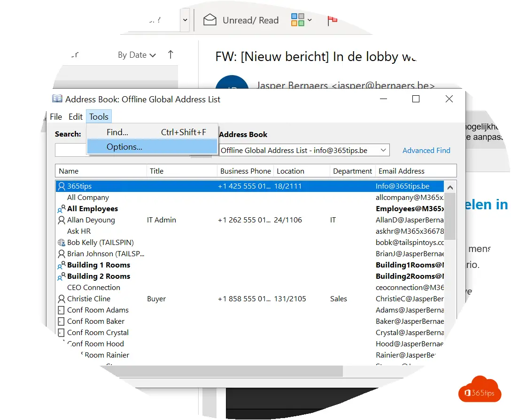Screen dimensions: 511x420
Task: Click the Sales department cell
Action: pos(338,299)
